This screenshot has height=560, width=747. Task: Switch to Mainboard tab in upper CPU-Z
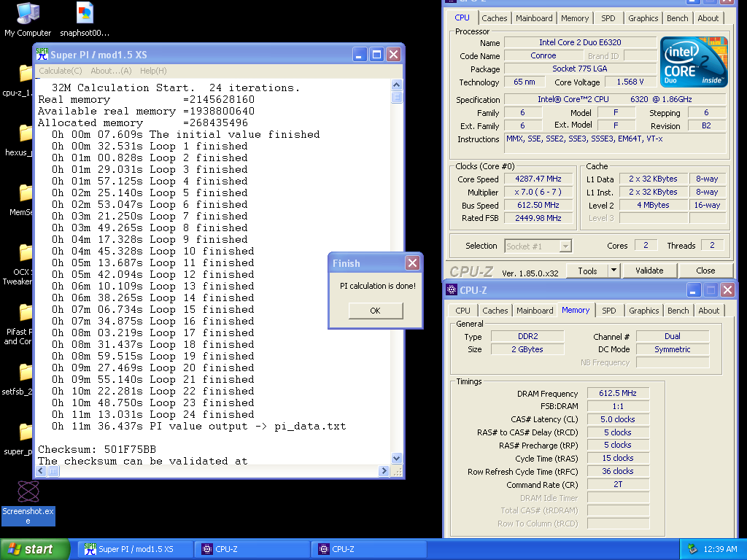534,18
